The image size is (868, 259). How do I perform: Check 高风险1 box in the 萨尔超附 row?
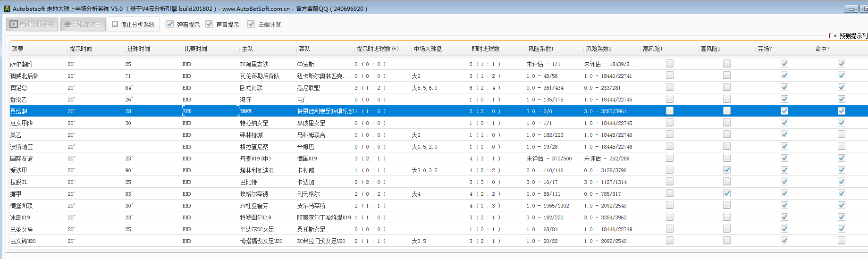point(670,64)
